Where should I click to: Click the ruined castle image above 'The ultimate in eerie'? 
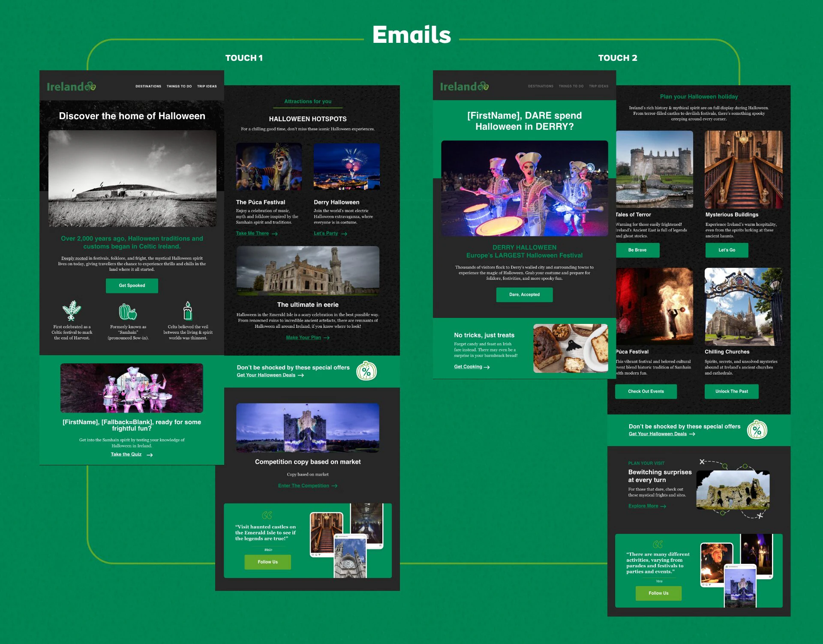tap(308, 270)
